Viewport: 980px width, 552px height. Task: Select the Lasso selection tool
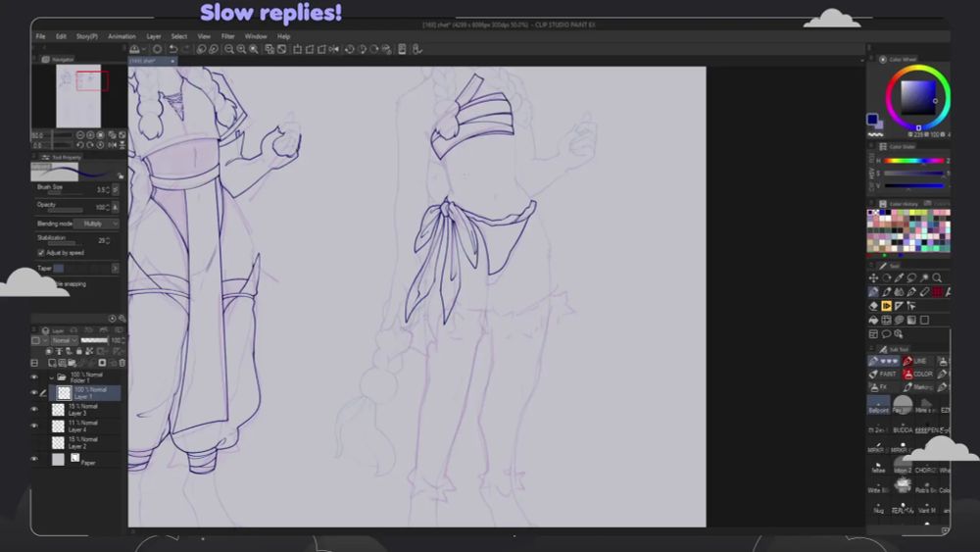(911, 277)
